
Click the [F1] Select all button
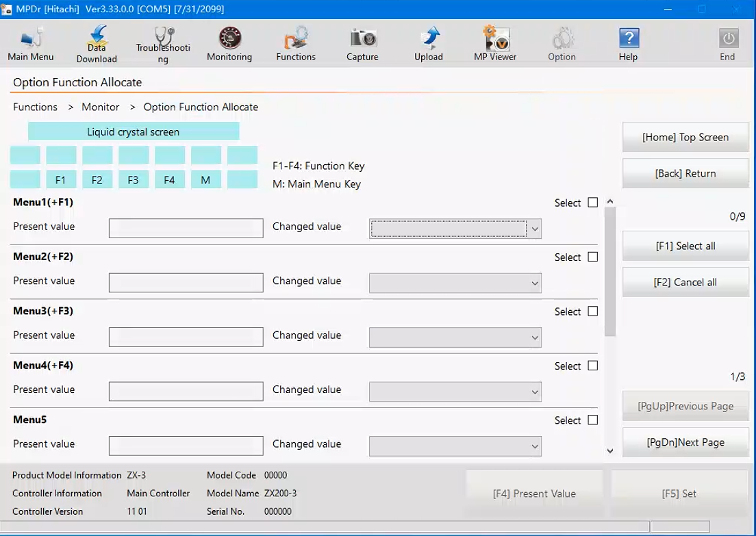tap(685, 246)
